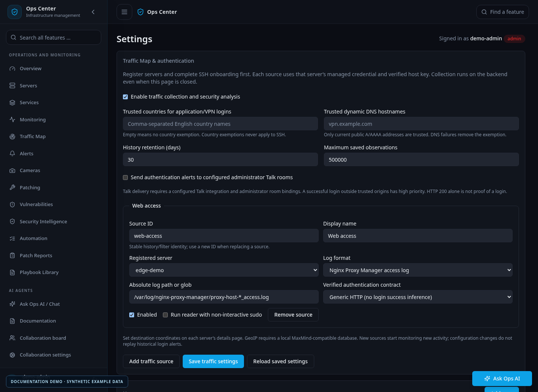Click the Source ID field containing web-access
The height and width of the screenshot is (392, 538).
pos(224,236)
